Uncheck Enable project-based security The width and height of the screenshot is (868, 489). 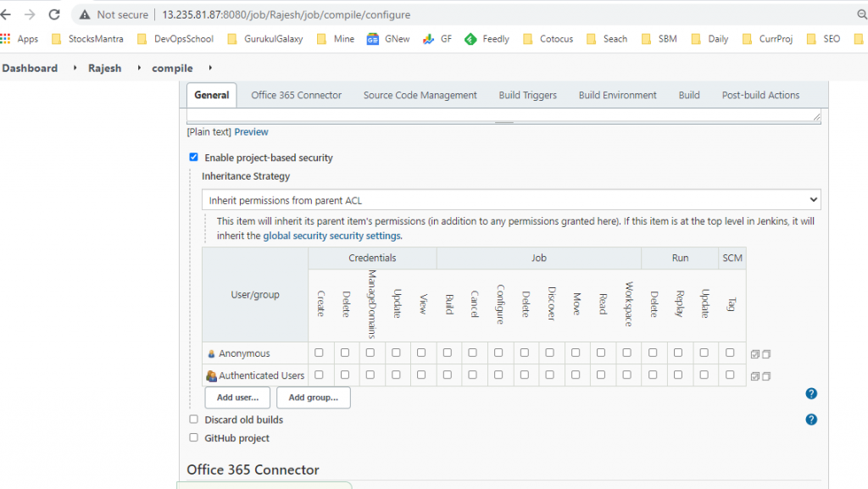coord(193,158)
